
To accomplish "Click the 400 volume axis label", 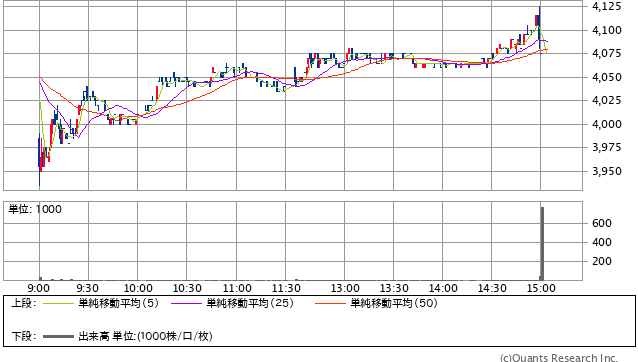I will (x=602, y=242).
